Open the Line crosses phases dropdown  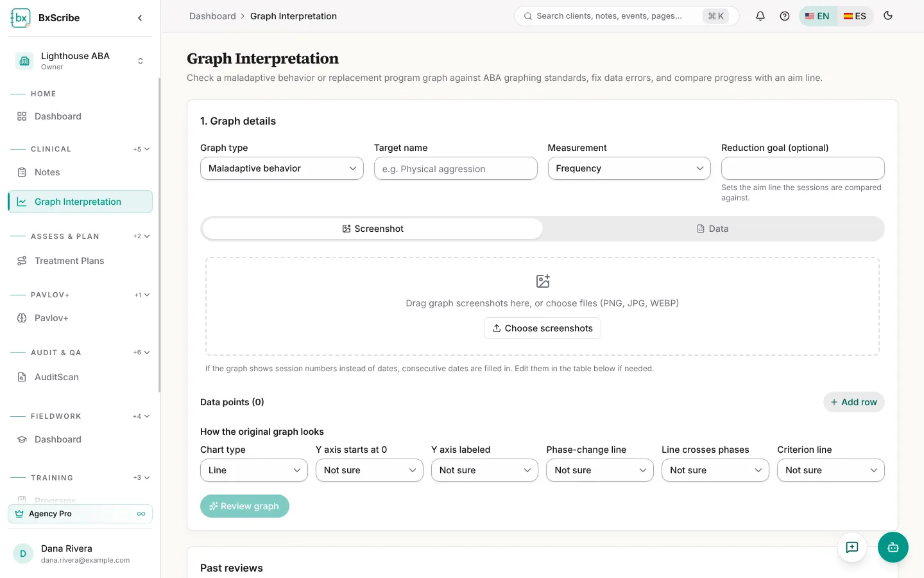pyautogui.click(x=715, y=470)
